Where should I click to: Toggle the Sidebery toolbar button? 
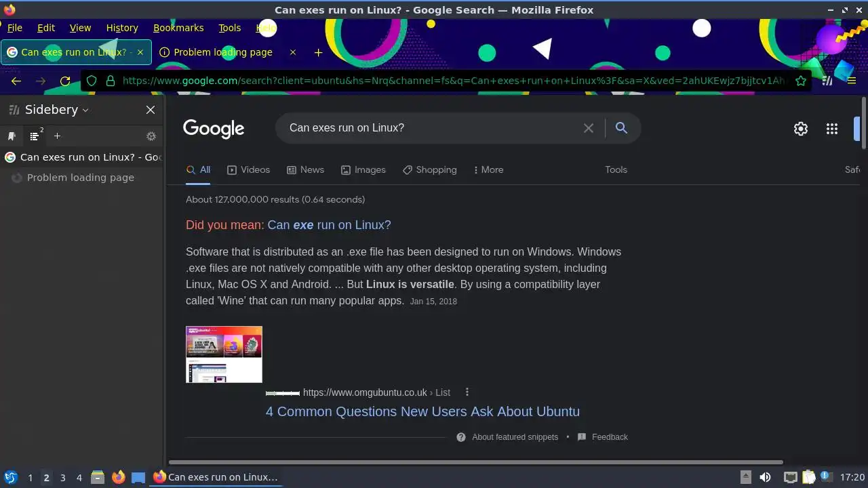point(827,81)
